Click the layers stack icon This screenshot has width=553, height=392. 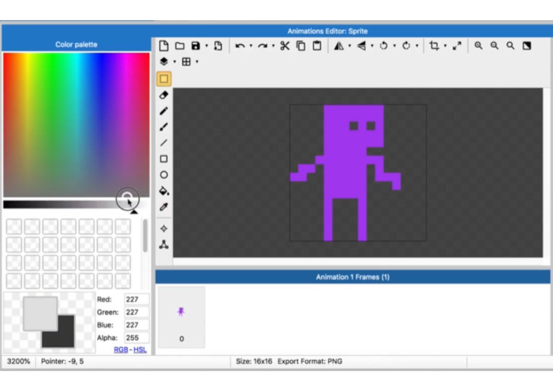click(164, 62)
